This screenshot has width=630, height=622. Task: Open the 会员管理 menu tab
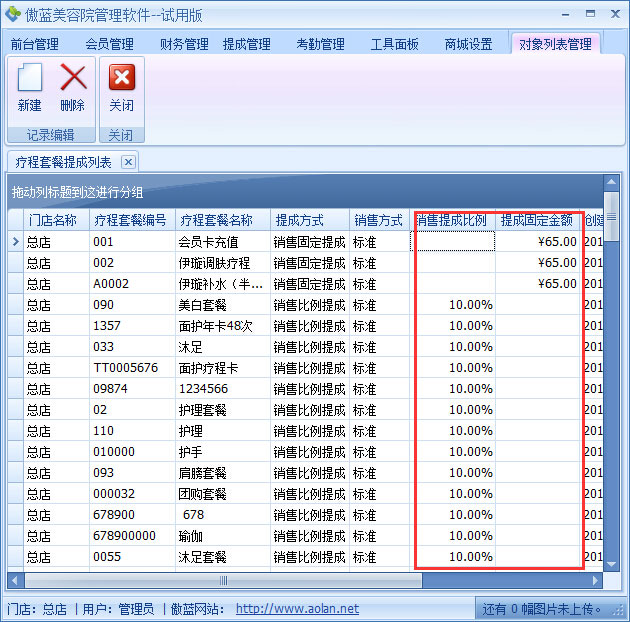(x=109, y=44)
